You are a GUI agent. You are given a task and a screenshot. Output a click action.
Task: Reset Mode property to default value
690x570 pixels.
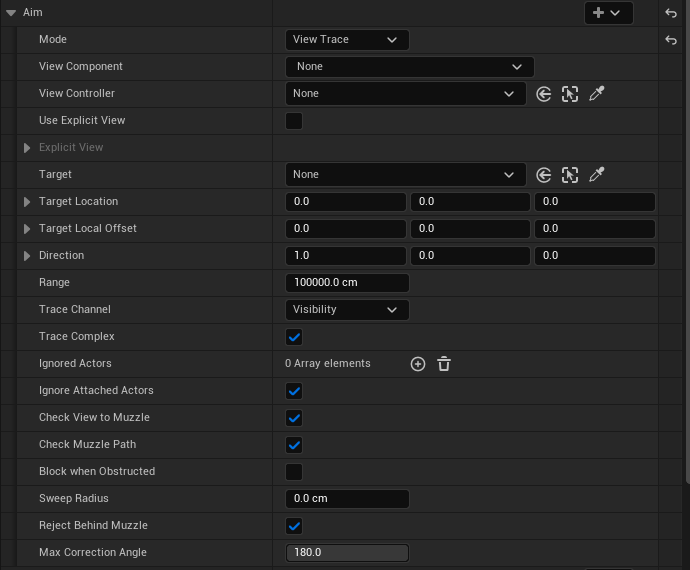671,40
